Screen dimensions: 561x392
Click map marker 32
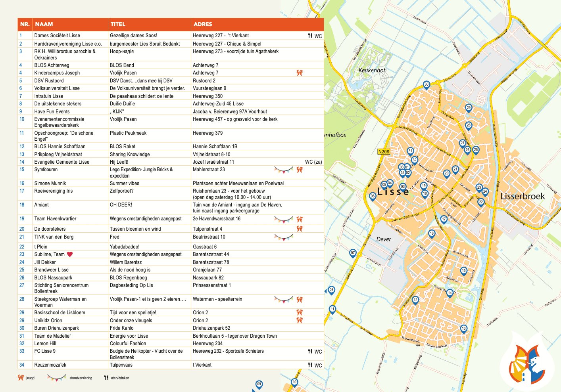[x=415, y=161]
